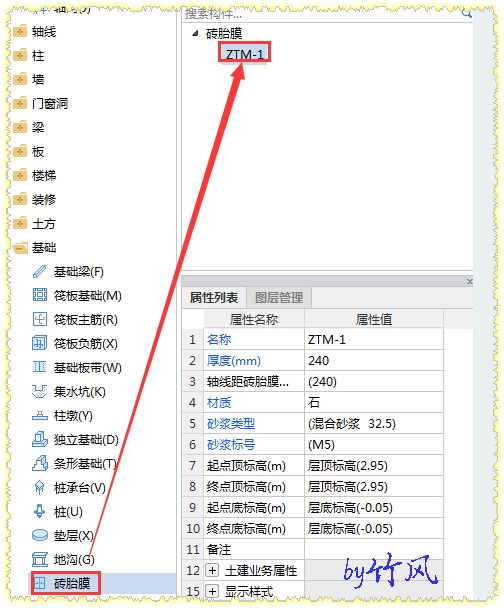Image resolution: width=504 pixels, height=608 pixels.
Task: Close the properties panel
Action: point(469,281)
